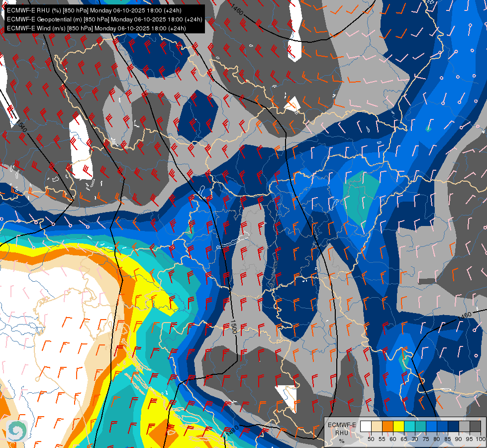Click the legend tick value 80
Viewport: 487px width, 448px height.
[x=437, y=439]
